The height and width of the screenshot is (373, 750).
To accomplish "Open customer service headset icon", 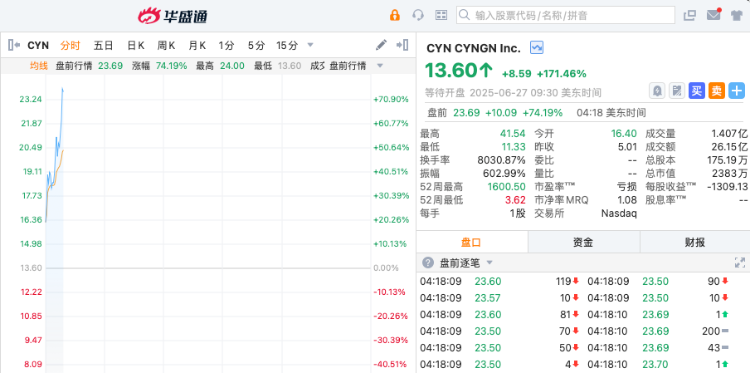I will click(x=418, y=15).
